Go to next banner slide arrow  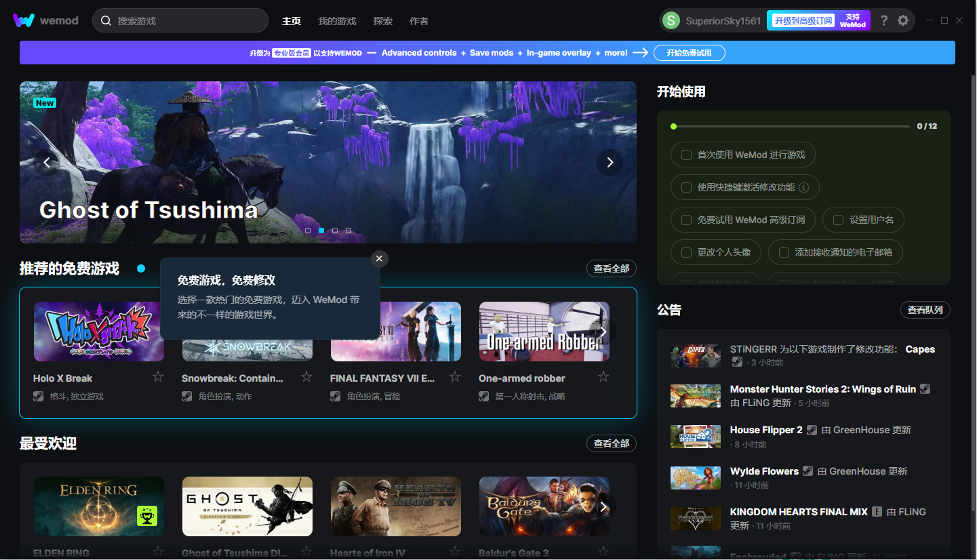(x=609, y=162)
